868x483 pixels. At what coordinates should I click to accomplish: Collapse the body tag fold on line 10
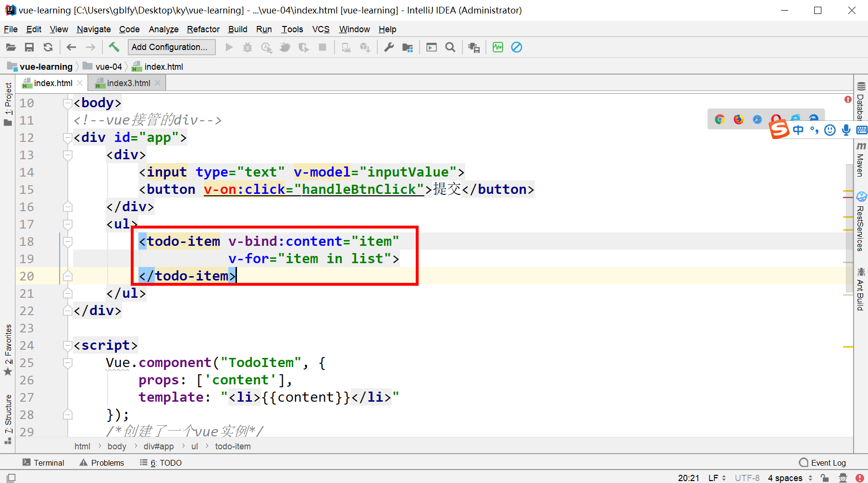click(68, 103)
